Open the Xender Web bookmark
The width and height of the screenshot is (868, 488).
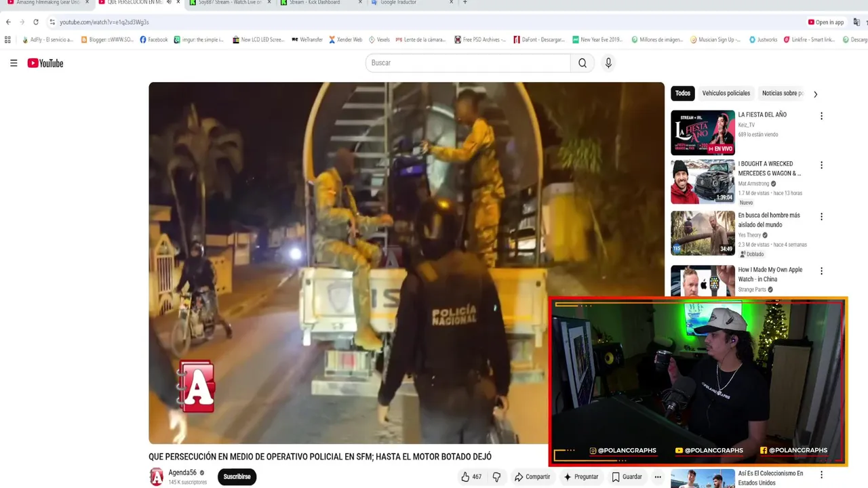point(346,40)
